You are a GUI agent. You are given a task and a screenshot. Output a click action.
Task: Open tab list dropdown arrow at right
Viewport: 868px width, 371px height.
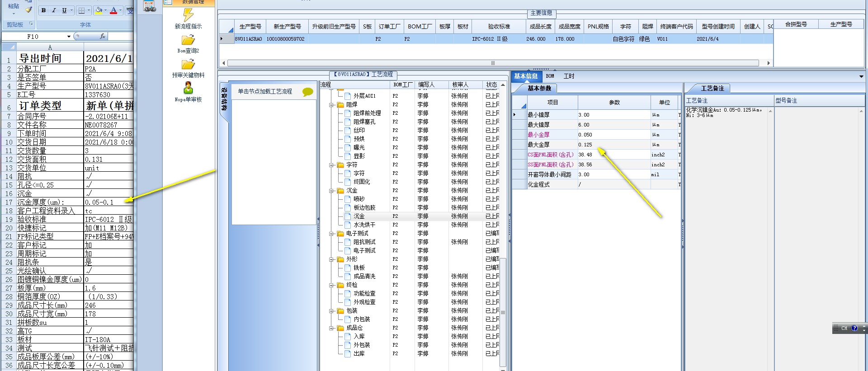click(861, 76)
